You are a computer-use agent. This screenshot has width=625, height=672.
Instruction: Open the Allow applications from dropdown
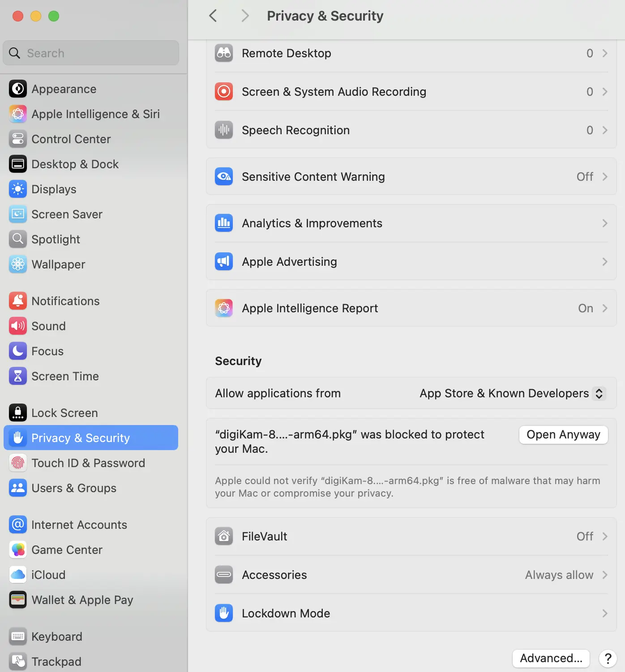click(512, 393)
